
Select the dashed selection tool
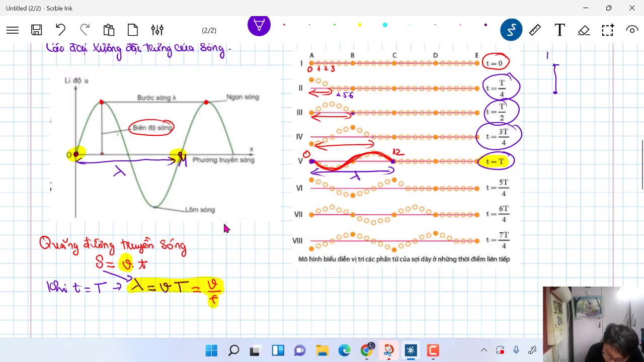[608, 30]
